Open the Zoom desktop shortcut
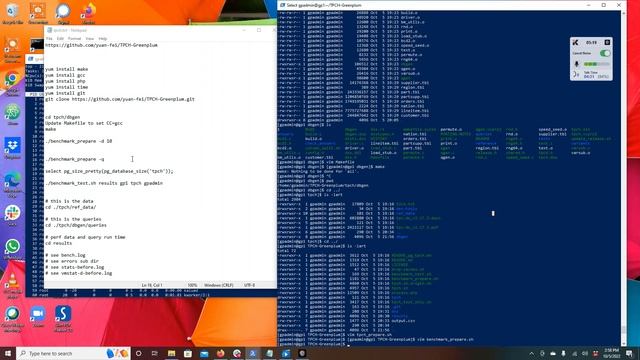Viewport: 640px width, 360px height. point(38,316)
